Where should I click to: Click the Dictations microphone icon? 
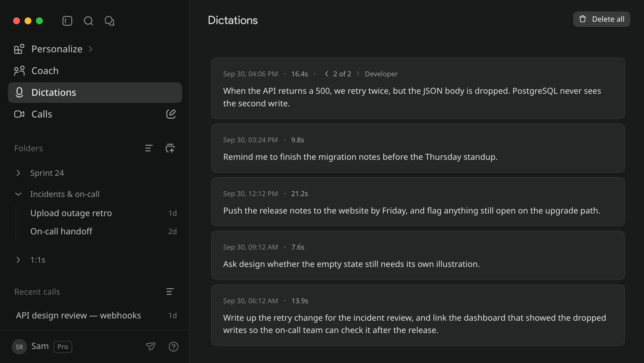point(19,92)
